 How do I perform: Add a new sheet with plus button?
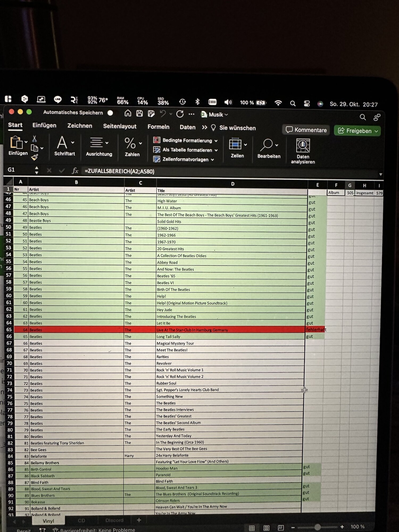pos(139,520)
